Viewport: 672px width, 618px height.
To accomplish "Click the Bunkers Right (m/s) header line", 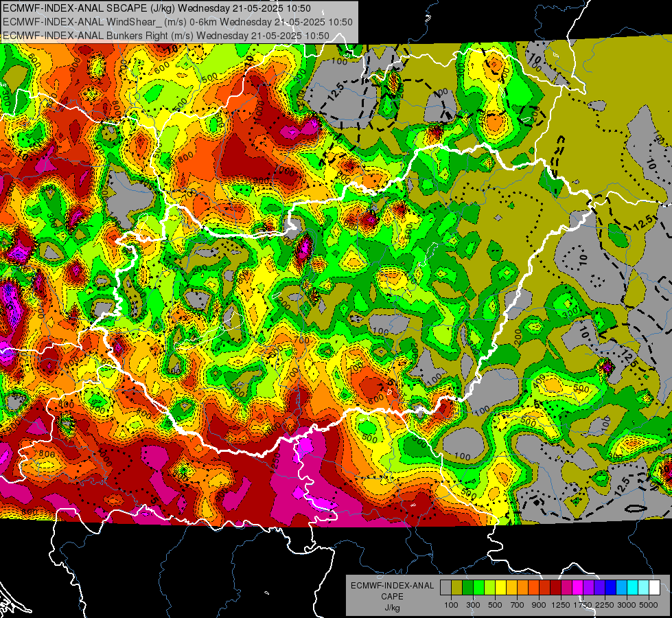I will [x=166, y=36].
